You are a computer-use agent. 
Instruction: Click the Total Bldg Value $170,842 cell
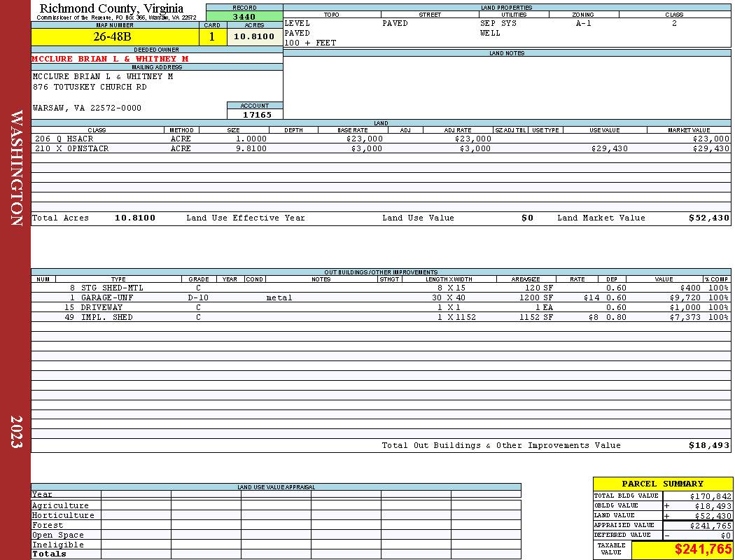[x=697, y=496]
